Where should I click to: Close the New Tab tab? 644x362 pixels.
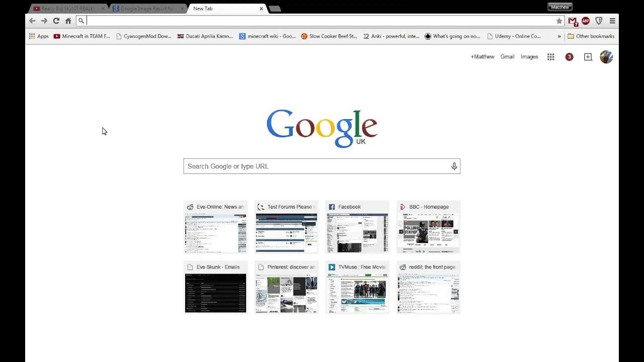tap(261, 9)
